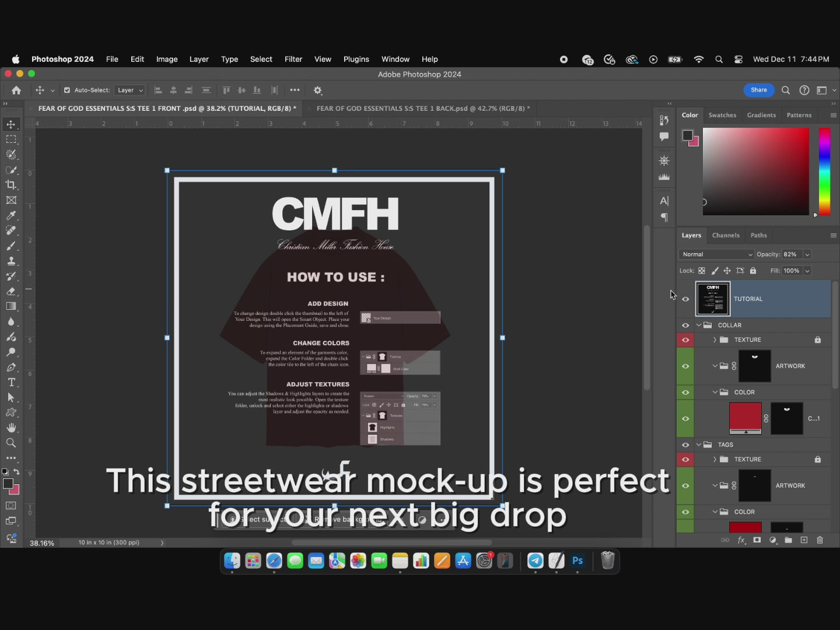Click the Add layer mask icon
840x630 pixels.
point(757,540)
